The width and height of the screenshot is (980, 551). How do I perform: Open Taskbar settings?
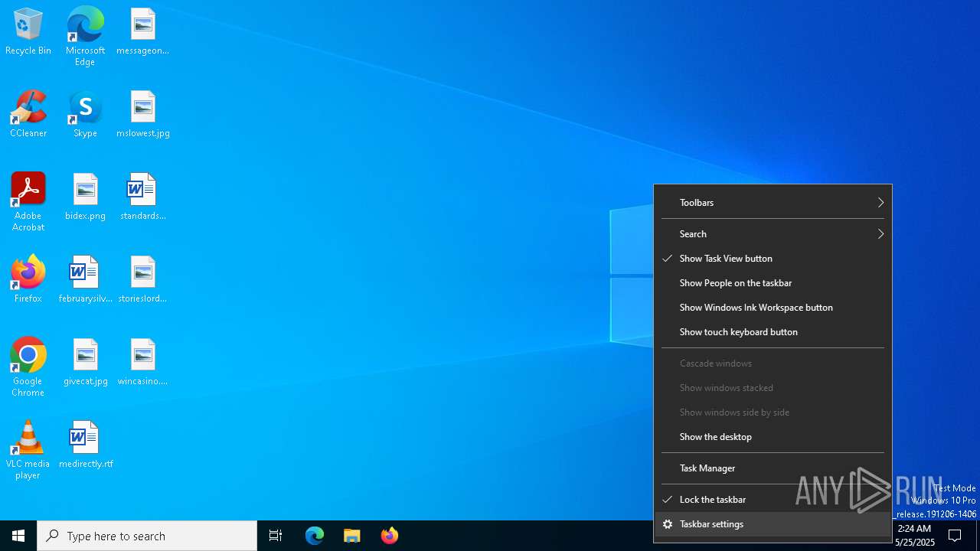(x=773, y=524)
